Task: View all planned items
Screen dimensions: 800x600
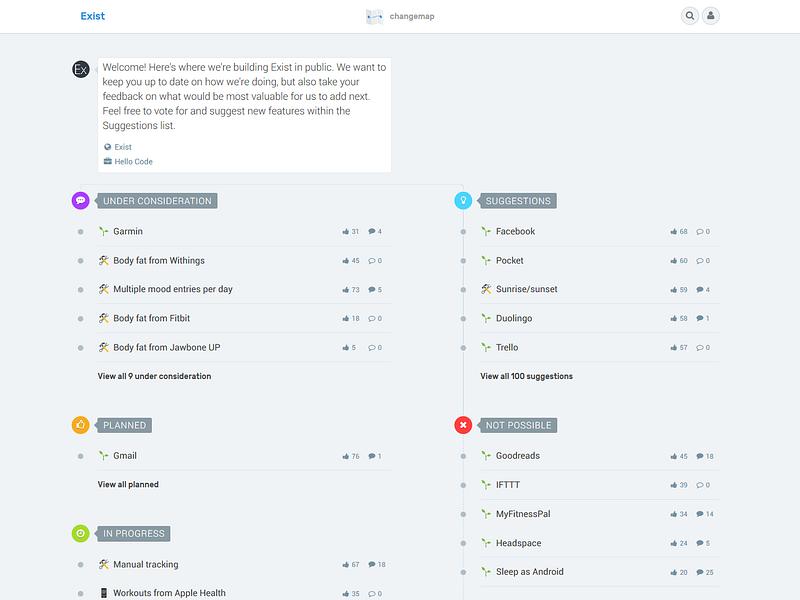Action: point(128,484)
